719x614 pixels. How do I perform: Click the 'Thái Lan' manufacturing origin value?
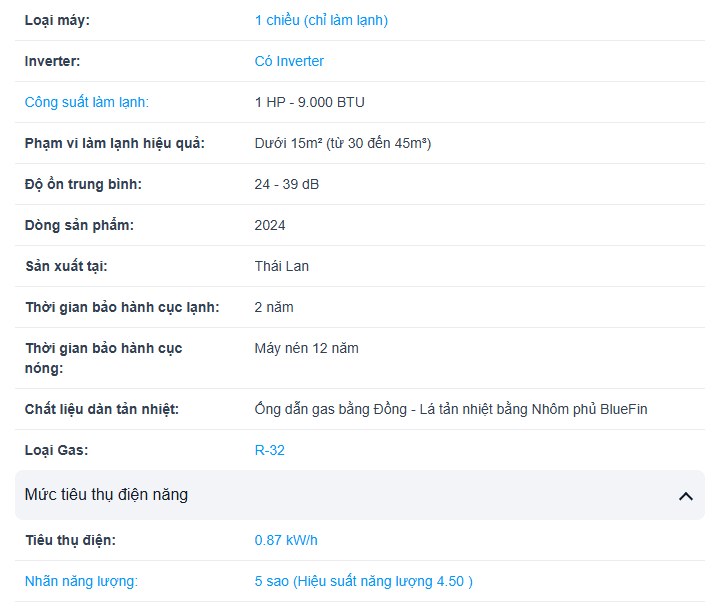(282, 266)
